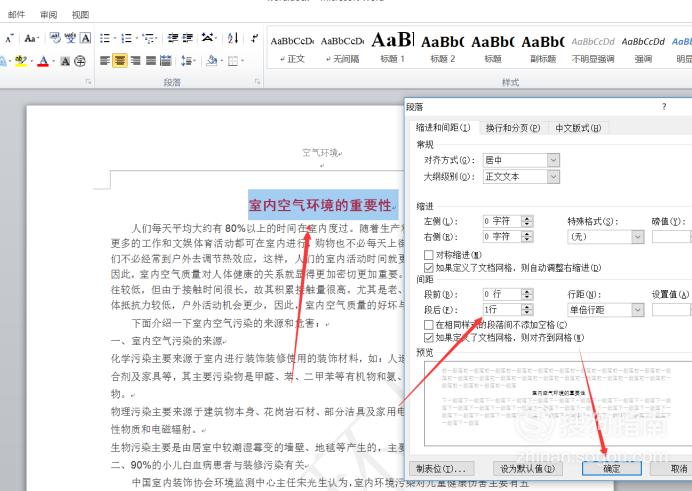The image size is (692, 491).
Task: Click the Character Border (boxed A) icon
Action: point(86,38)
